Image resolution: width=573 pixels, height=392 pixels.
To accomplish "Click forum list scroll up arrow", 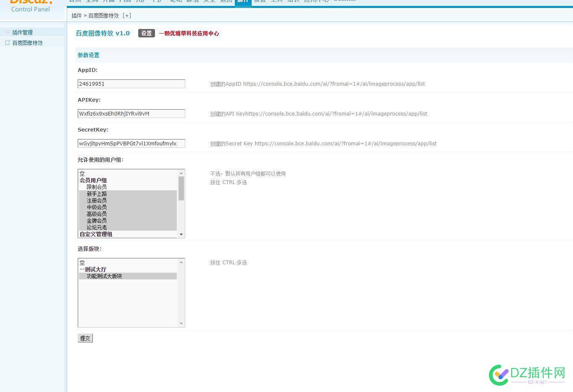I will [x=181, y=262].
